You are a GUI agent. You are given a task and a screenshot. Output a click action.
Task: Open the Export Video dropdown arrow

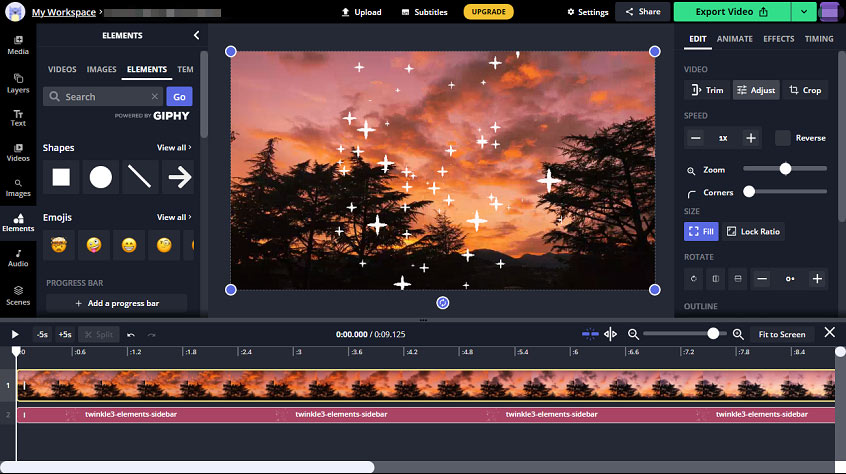coord(803,12)
